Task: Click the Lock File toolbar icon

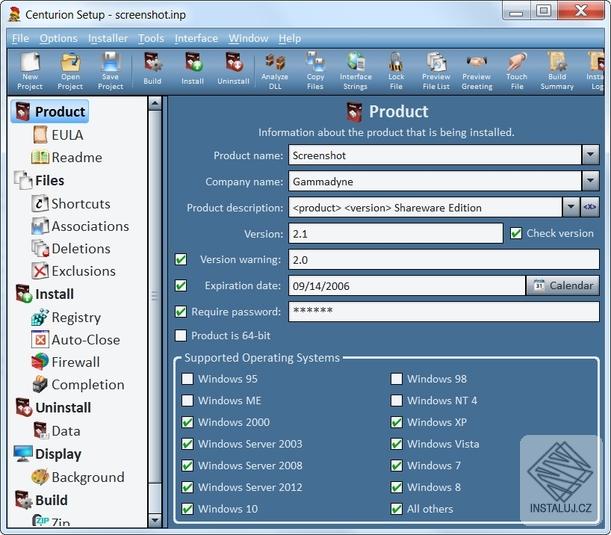Action: tap(396, 72)
